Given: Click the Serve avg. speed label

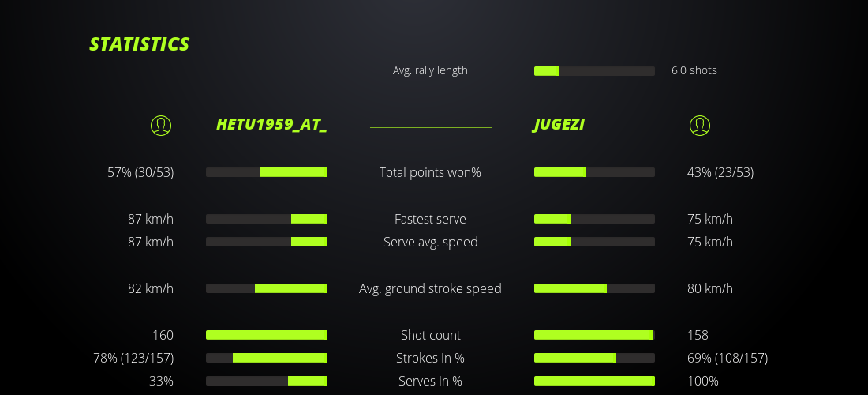Looking at the screenshot, I should tap(430, 242).
